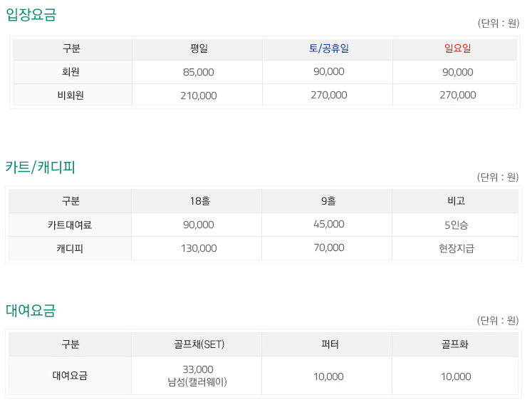Image resolution: width=532 pixels, height=410 pixels.
Task: Click caddie fee 130,000 cell
Action: pos(199,248)
